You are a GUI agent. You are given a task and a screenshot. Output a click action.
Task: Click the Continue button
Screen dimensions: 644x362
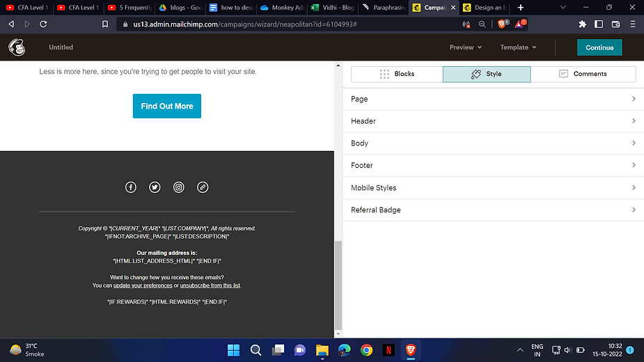point(599,47)
